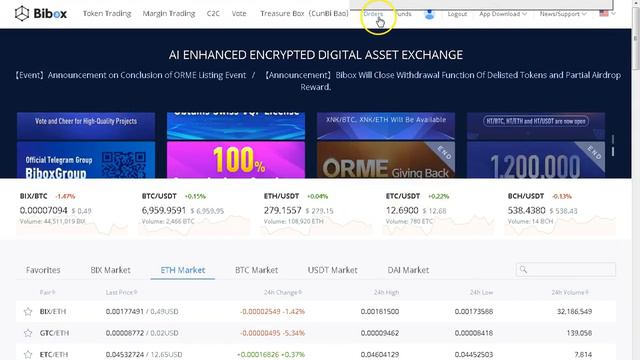Expand the News/Support dropdown
This screenshot has width=640, height=360.
point(563,14)
